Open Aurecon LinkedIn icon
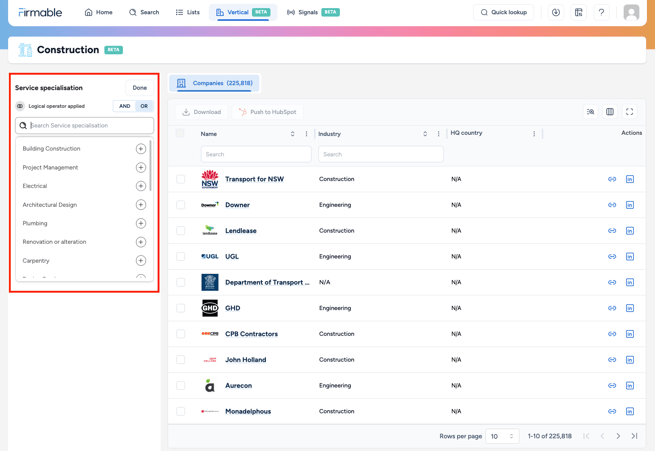The image size is (655, 451). click(630, 385)
